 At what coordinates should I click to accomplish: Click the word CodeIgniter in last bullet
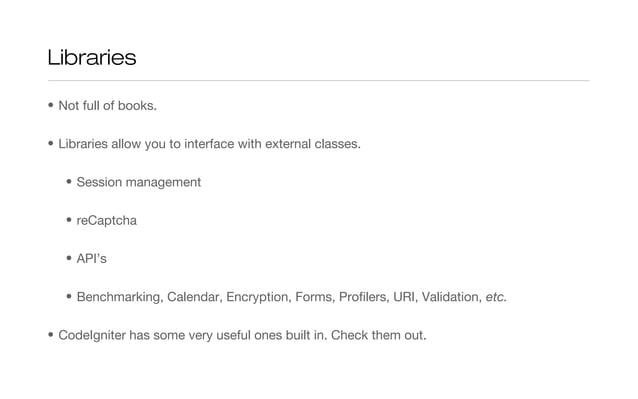92,335
